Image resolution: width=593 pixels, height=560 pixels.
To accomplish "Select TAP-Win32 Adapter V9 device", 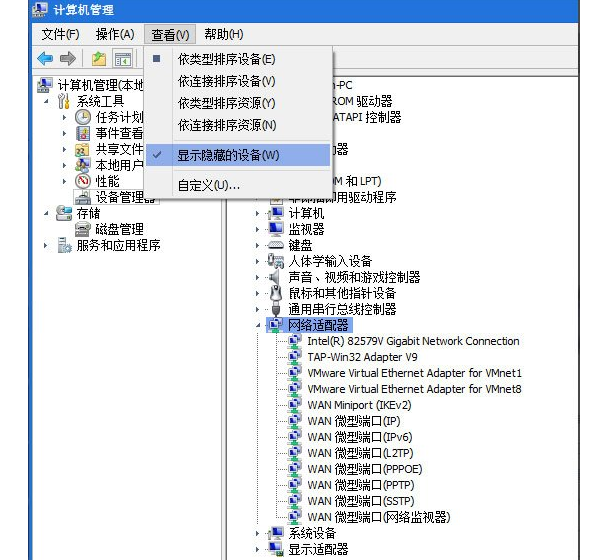I will point(362,357).
